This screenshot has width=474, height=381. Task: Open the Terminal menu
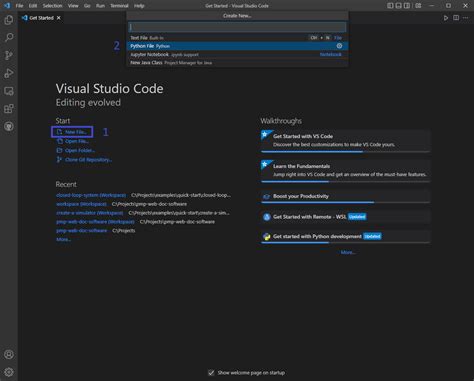point(119,6)
